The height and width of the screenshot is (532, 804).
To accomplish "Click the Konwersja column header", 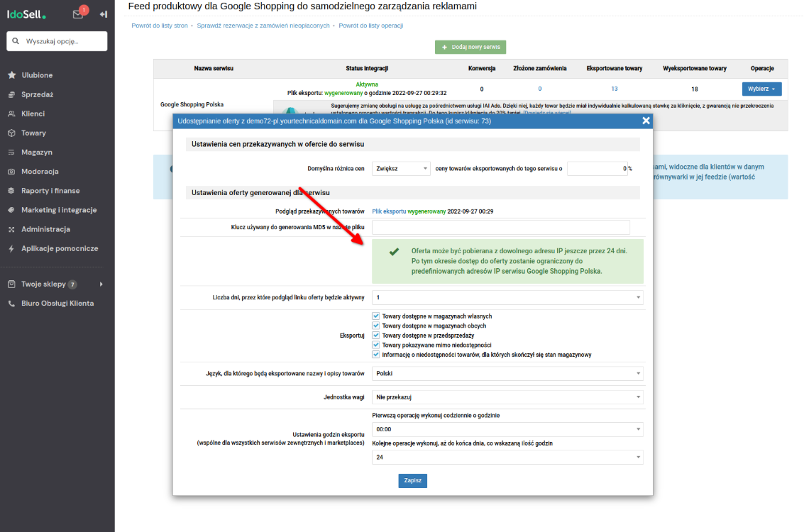I will click(x=481, y=69).
